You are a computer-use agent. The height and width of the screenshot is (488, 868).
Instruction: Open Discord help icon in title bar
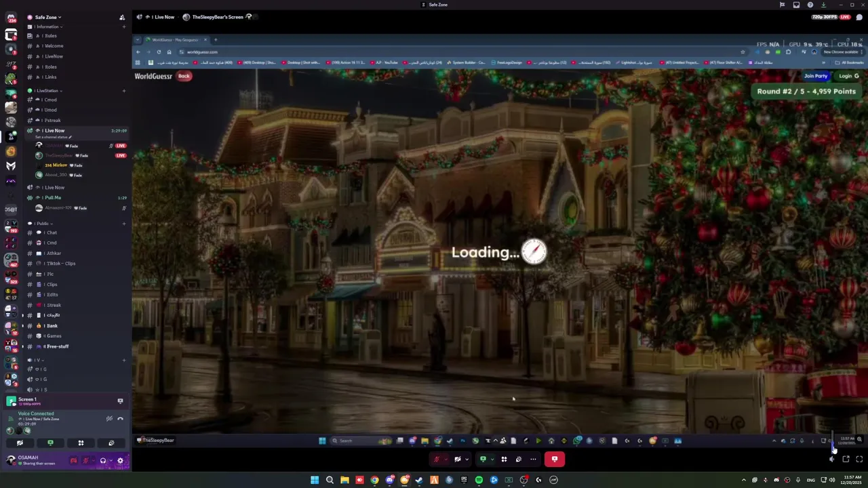coord(810,5)
